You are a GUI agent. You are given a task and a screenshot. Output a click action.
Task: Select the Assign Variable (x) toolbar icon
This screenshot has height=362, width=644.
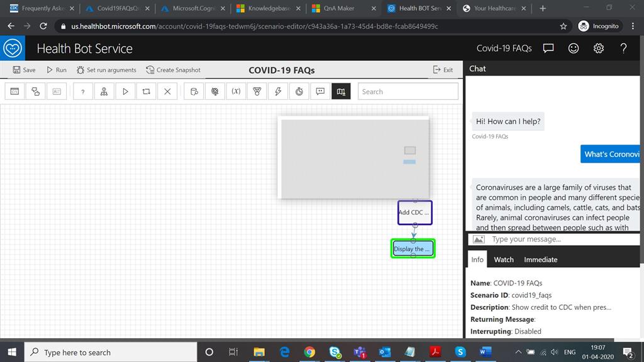tap(236, 91)
